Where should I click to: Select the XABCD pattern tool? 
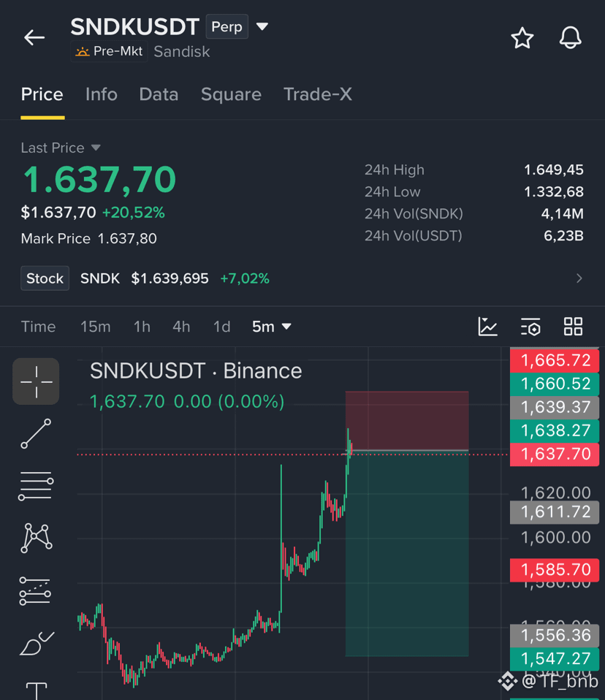coord(36,538)
